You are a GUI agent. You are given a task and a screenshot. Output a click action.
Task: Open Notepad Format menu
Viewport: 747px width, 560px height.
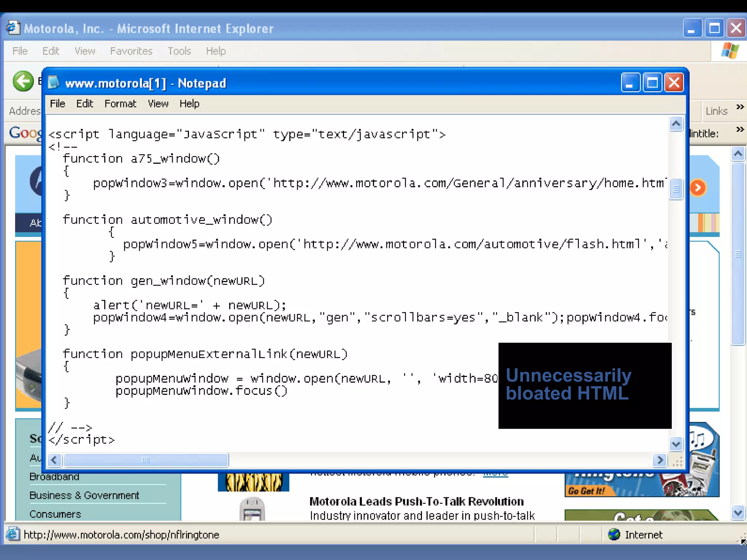point(120,104)
